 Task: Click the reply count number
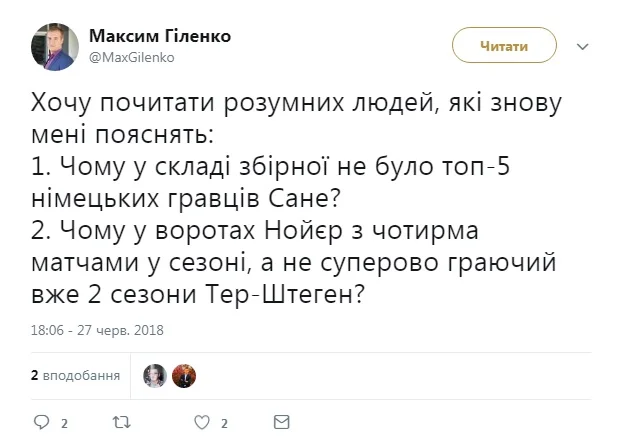coord(64,423)
